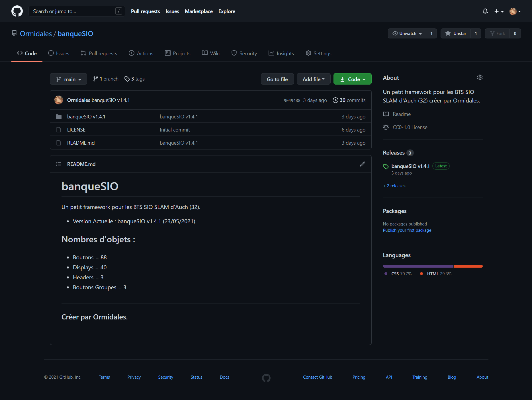Click the LICENSE file icon
Screen dimensions: 532x400
pos(59,130)
